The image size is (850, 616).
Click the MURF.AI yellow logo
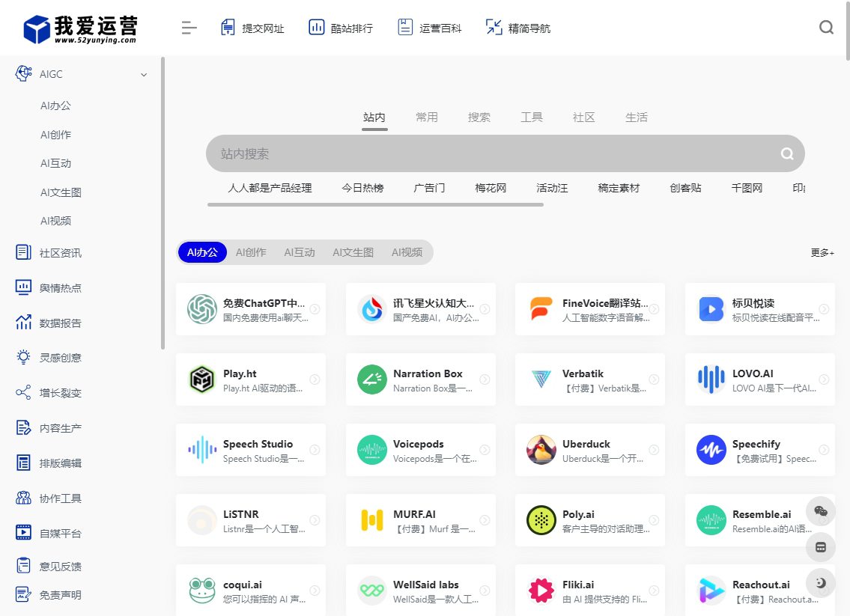(x=372, y=520)
